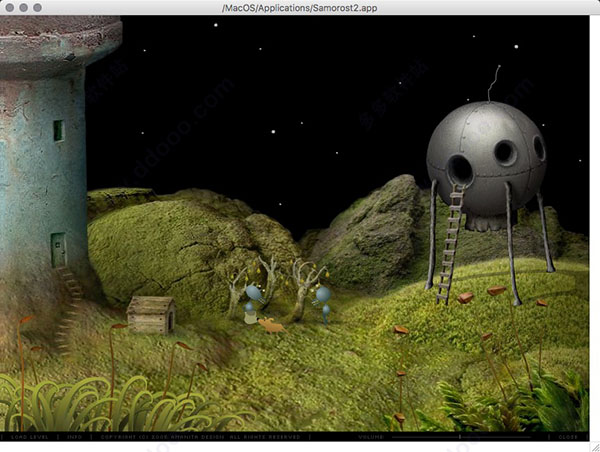Image resolution: width=600 pixels, height=452 pixels.
Task: Open the LOAD LEVEL option
Action: (x=30, y=437)
